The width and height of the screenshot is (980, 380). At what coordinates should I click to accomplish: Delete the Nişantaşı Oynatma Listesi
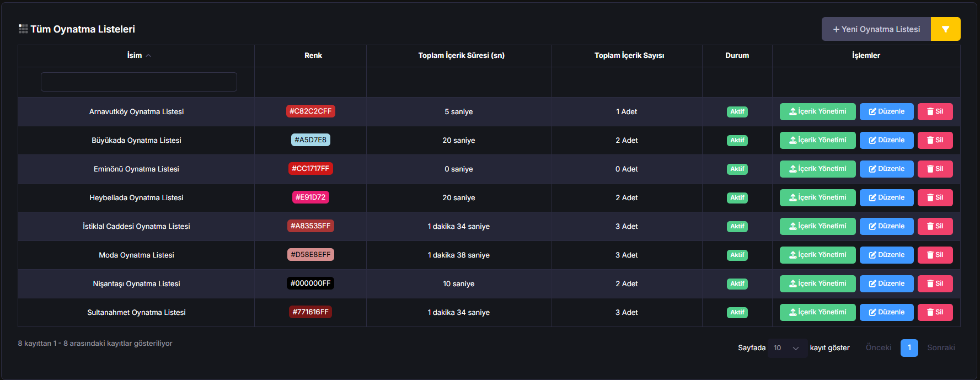click(935, 283)
